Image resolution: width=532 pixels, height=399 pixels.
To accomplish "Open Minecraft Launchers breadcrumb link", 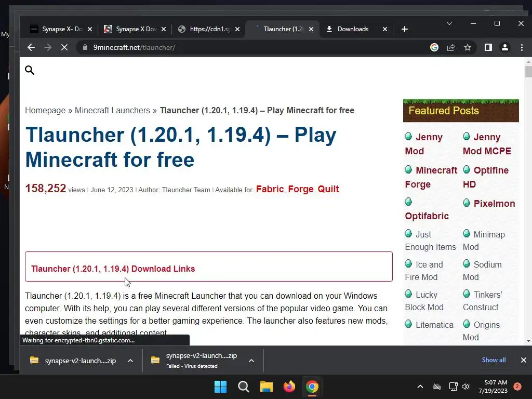I will pos(112,110).
